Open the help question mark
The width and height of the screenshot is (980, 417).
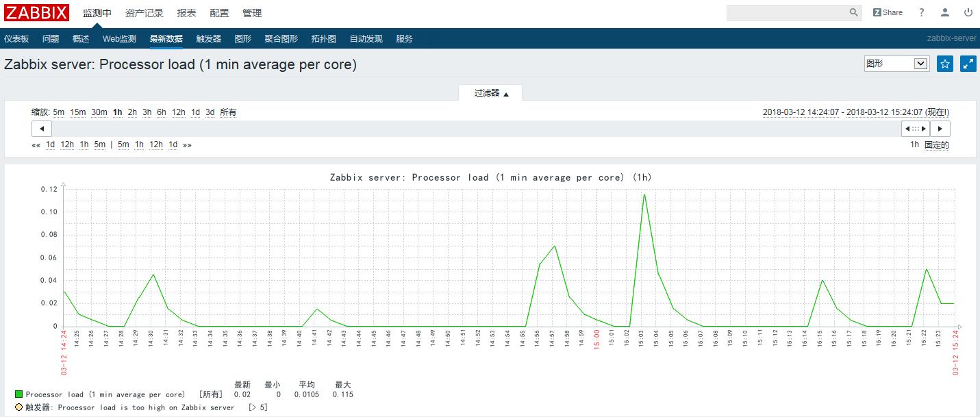(922, 12)
